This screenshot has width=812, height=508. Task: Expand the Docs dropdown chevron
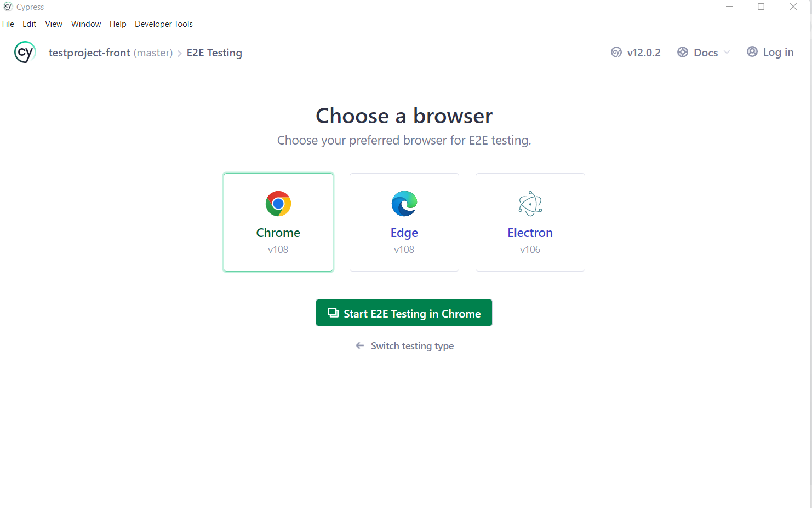point(727,52)
